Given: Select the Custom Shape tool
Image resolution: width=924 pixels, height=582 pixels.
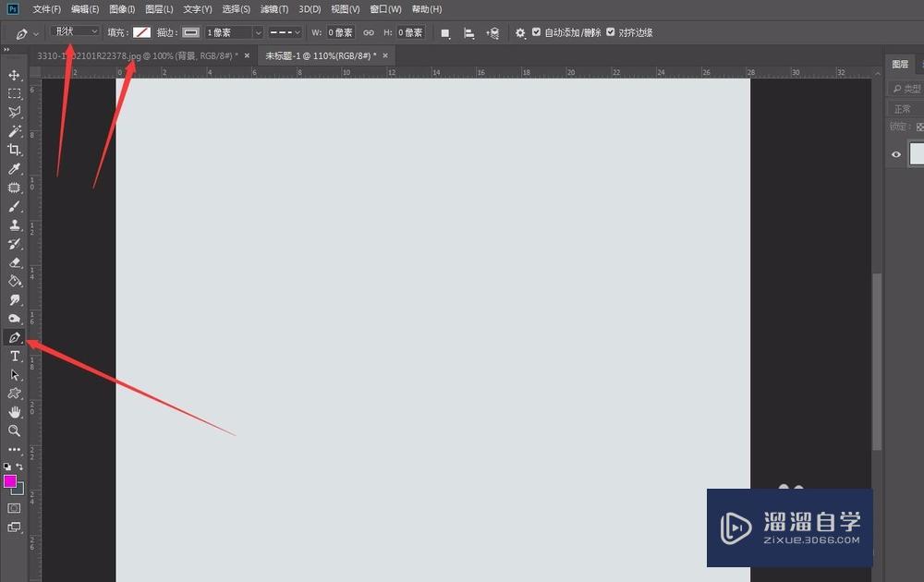Looking at the screenshot, I should point(14,394).
